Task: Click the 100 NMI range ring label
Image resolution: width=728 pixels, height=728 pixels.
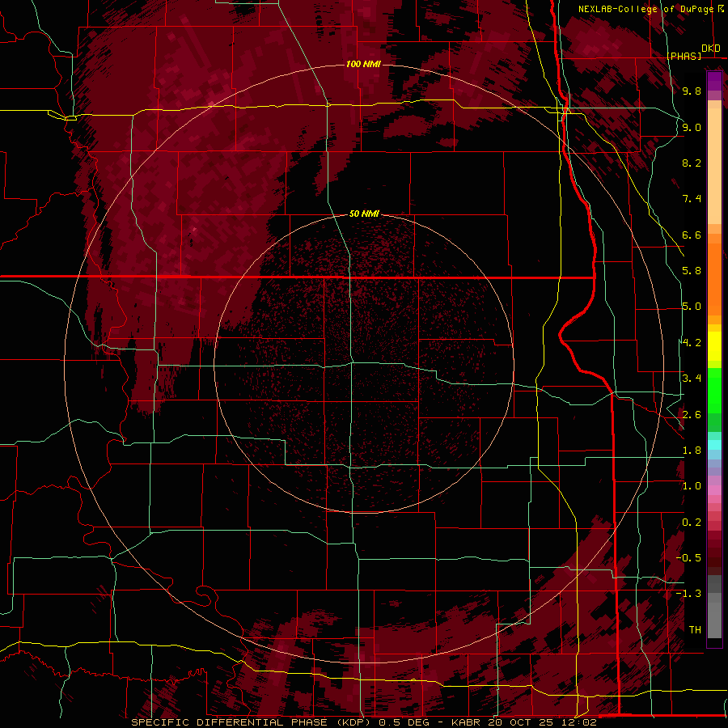Action: click(363, 64)
